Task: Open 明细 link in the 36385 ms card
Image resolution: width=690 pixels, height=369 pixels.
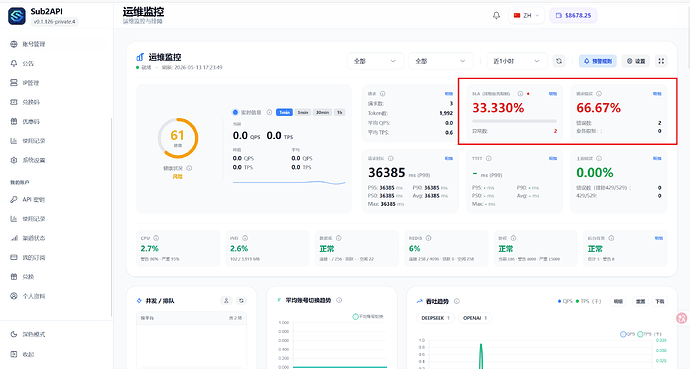Action: [448, 158]
